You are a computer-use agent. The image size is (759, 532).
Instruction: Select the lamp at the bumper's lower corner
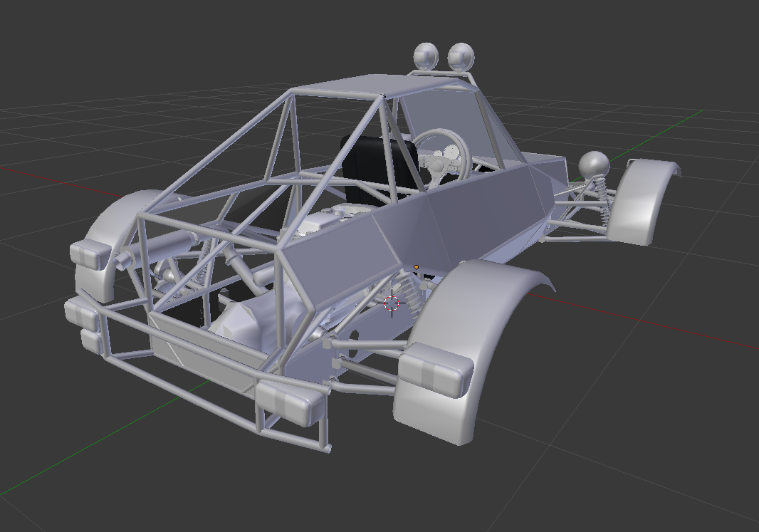point(290,403)
